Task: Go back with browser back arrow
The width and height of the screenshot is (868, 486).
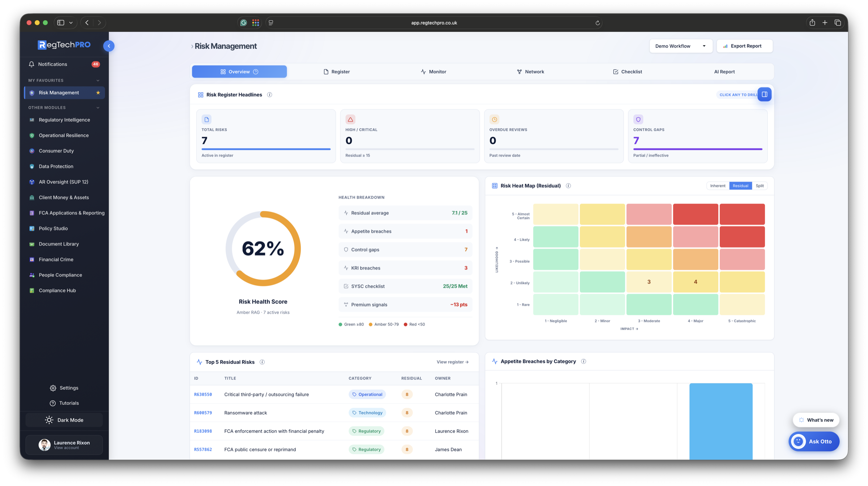Action: point(87,23)
